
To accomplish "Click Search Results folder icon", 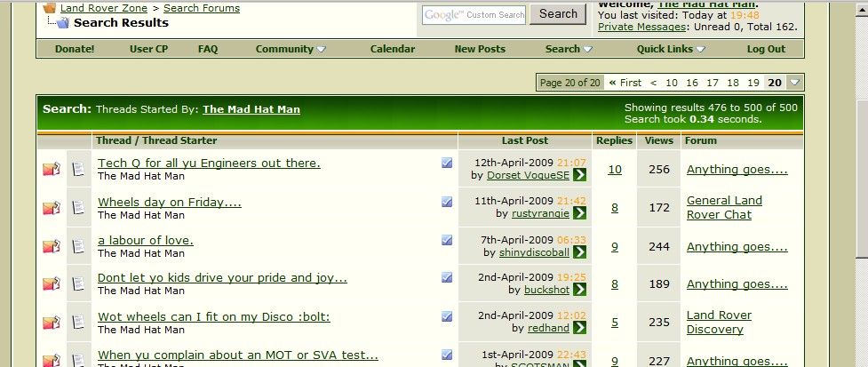I will click(62, 23).
